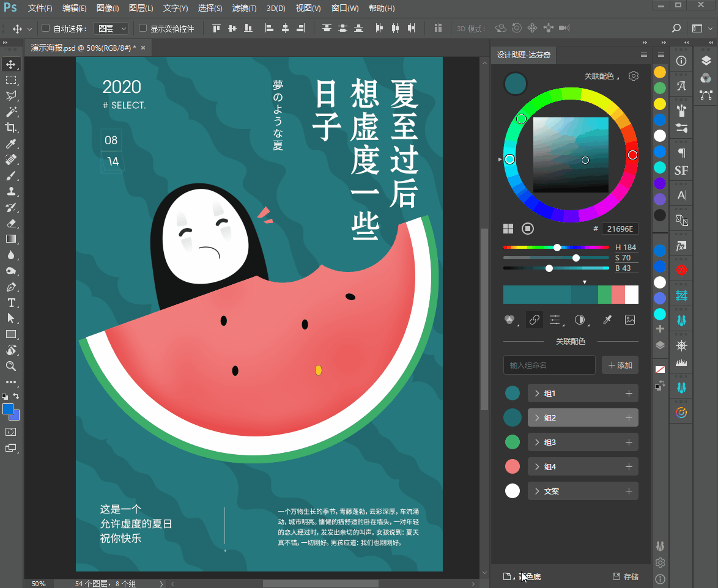Select the Clone Stamp tool

11,192
